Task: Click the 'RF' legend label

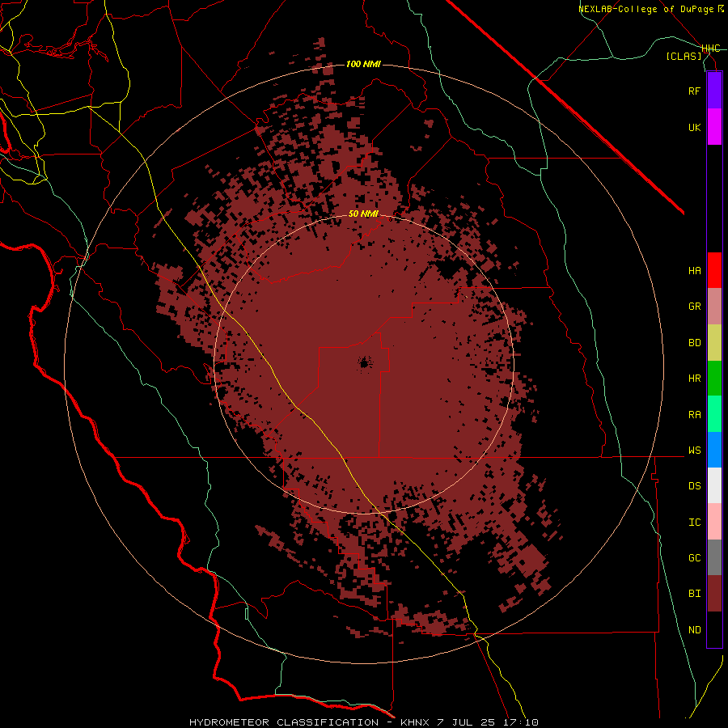Action: click(x=695, y=91)
